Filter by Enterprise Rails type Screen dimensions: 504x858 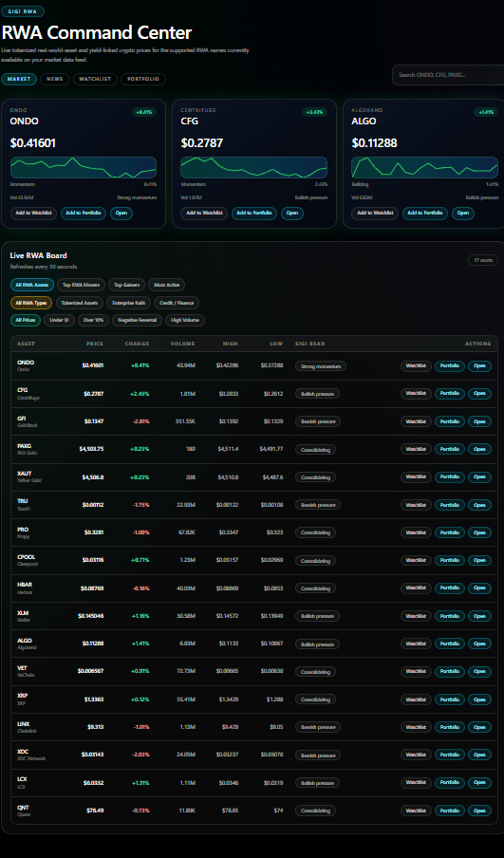[128, 303]
